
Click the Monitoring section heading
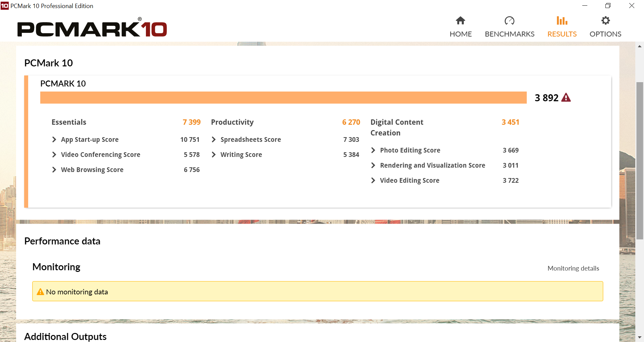56,267
